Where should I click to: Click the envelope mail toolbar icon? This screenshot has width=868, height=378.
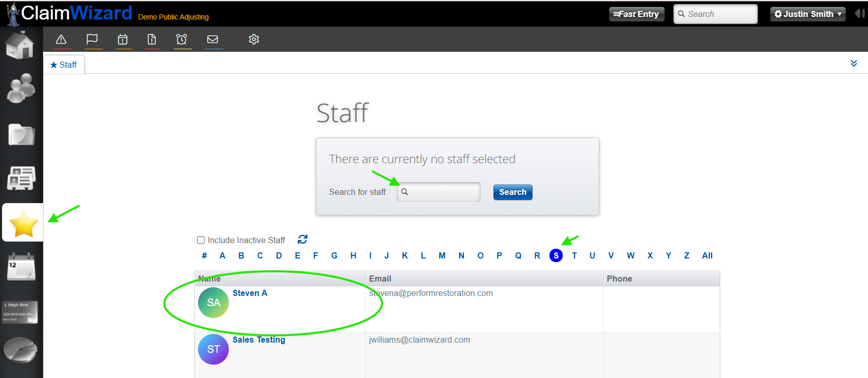tap(213, 39)
